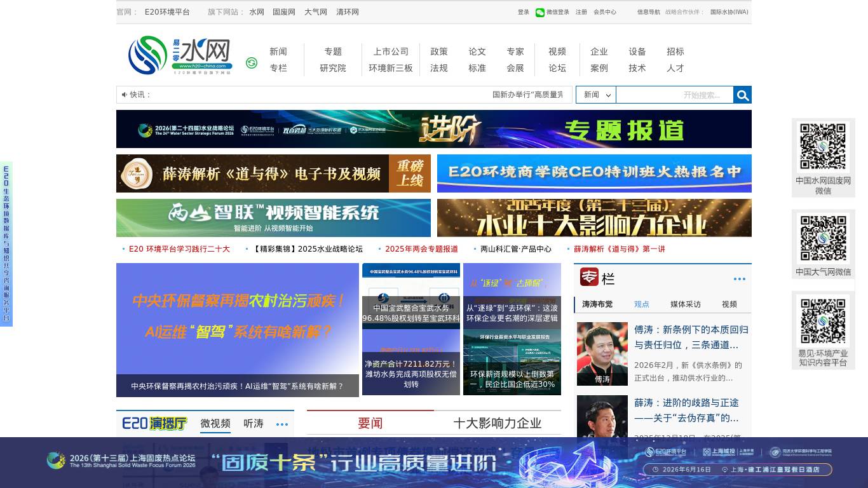
Task: Open 标准 navigation item
Action: 477,68
